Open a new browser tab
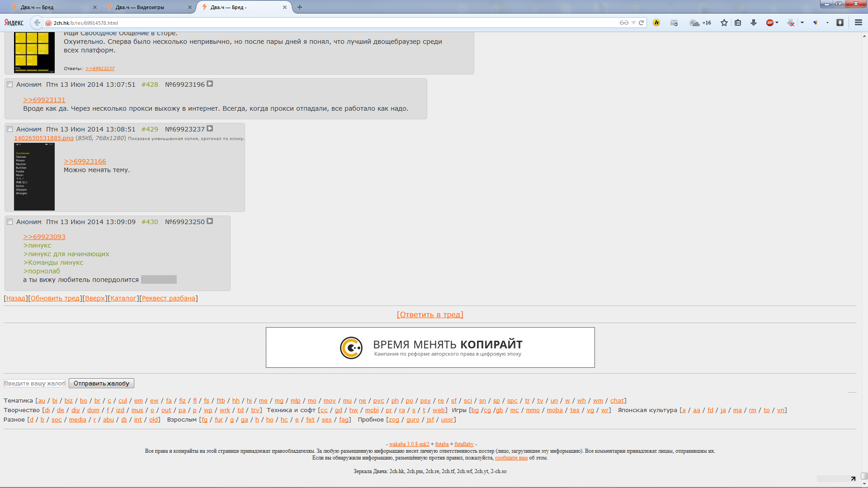The width and height of the screenshot is (868, 488). point(300,7)
